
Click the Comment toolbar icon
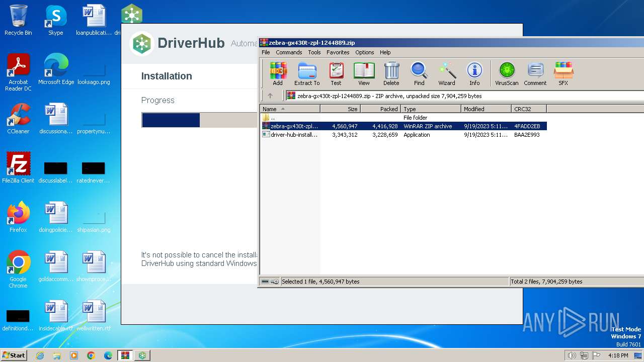pyautogui.click(x=535, y=74)
